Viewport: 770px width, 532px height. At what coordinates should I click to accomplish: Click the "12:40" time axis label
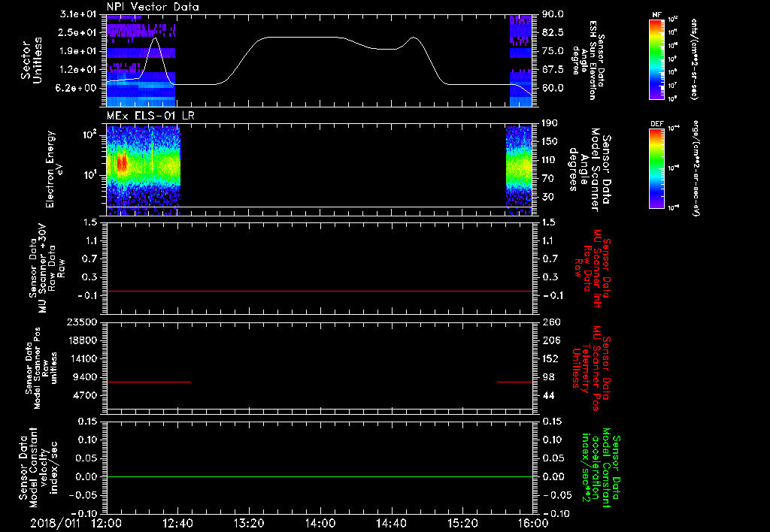[177, 523]
